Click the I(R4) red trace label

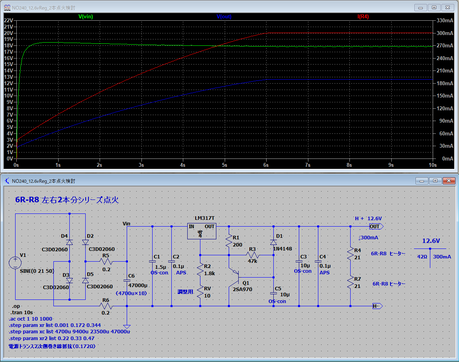(x=363, y=16)
